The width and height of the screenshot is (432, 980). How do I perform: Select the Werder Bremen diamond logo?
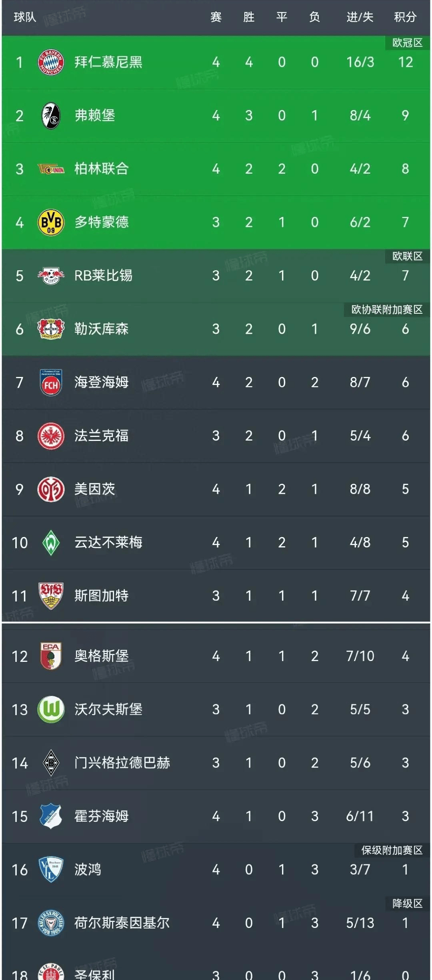point(51,543)
